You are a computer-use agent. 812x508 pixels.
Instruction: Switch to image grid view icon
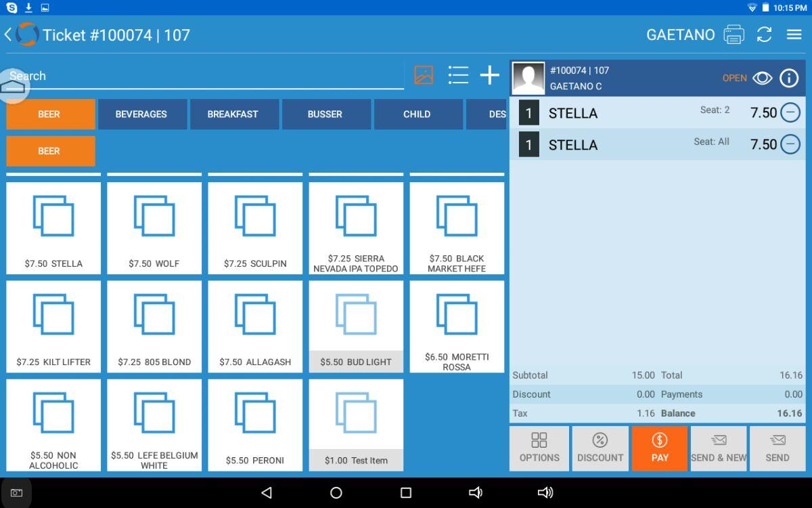(x=424, y=75)
